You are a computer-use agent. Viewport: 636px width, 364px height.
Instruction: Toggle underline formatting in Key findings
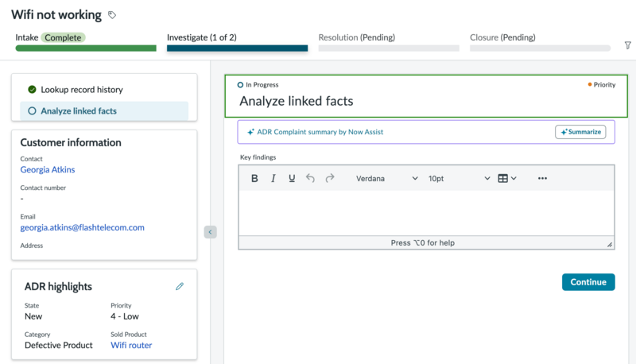[292, 178]
